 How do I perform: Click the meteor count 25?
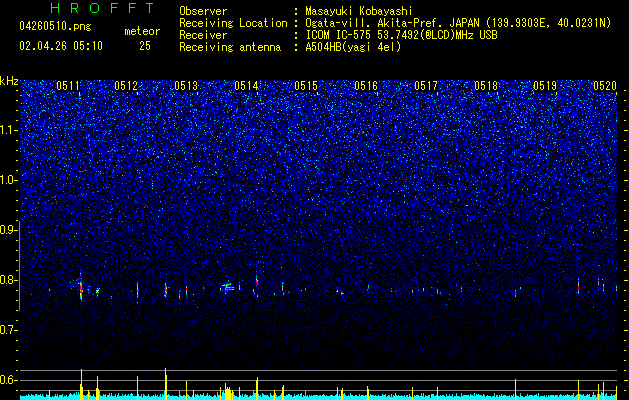pos(145,46)
